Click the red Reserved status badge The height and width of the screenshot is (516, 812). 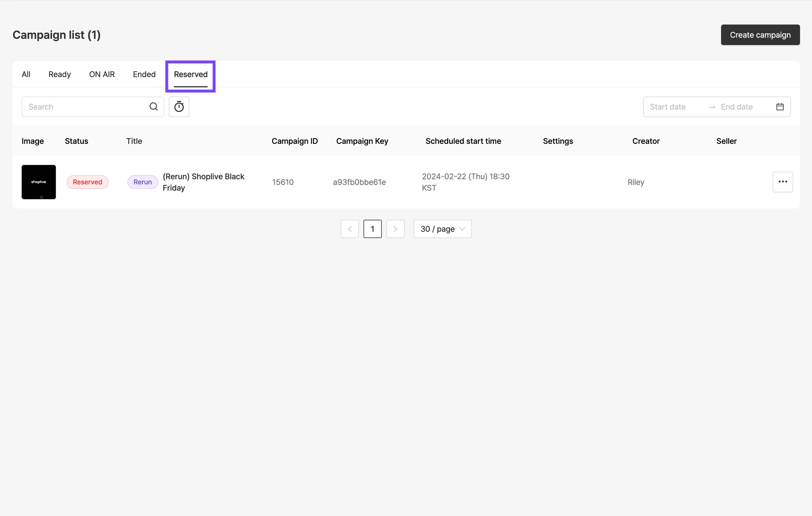pyautogui.click(x=88, y=182)
